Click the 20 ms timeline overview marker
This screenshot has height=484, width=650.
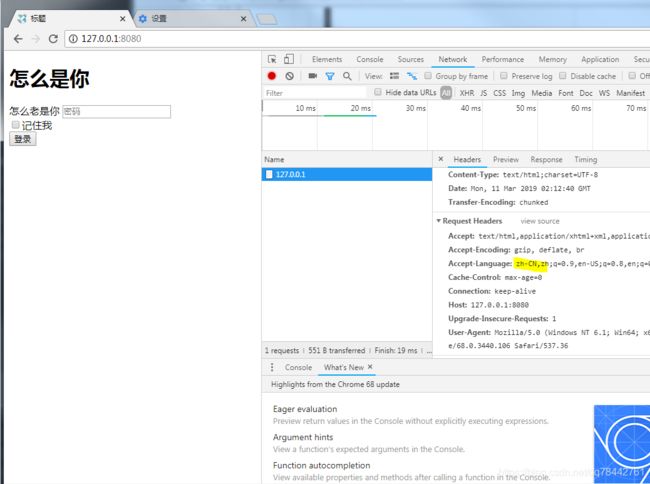coord(361,108)
